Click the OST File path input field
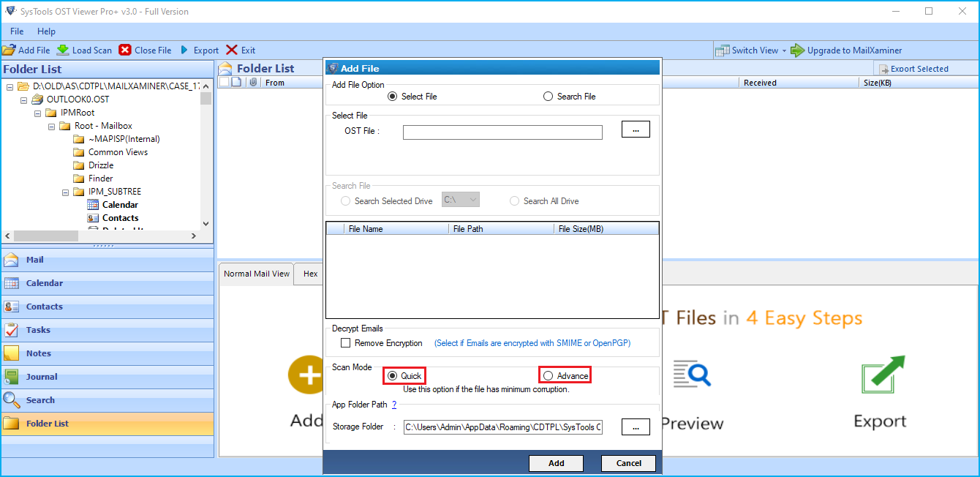The height and width of the screenshot is (477, 980). click(x=502, y=132)
